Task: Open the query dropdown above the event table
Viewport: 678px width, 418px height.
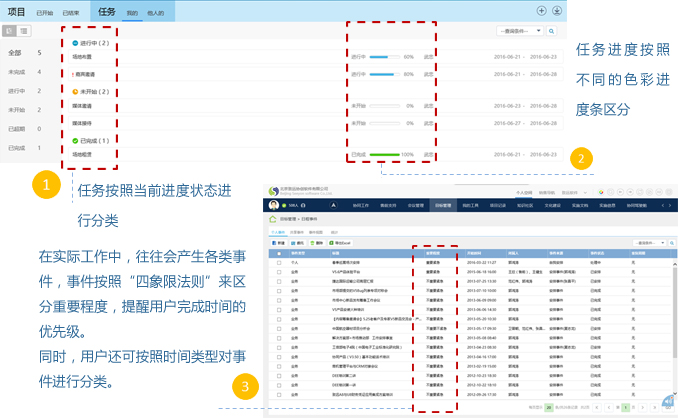Action: 650,243
